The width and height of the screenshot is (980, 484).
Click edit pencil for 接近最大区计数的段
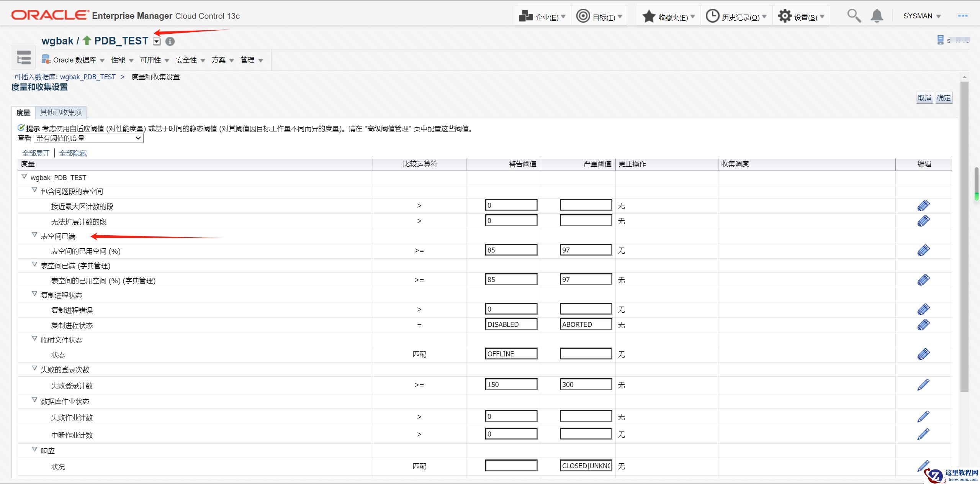(x=923, y=206)
